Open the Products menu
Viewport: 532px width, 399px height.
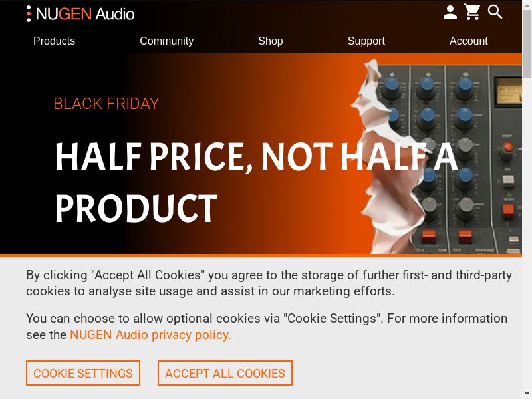point(54,41)
